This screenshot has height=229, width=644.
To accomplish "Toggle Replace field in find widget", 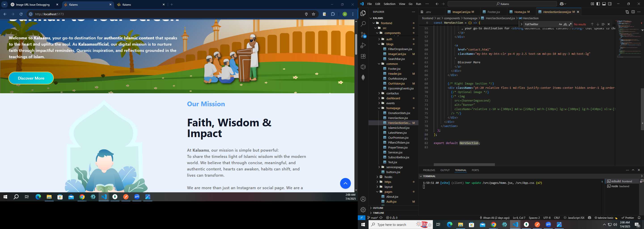I will pos(521,24).
